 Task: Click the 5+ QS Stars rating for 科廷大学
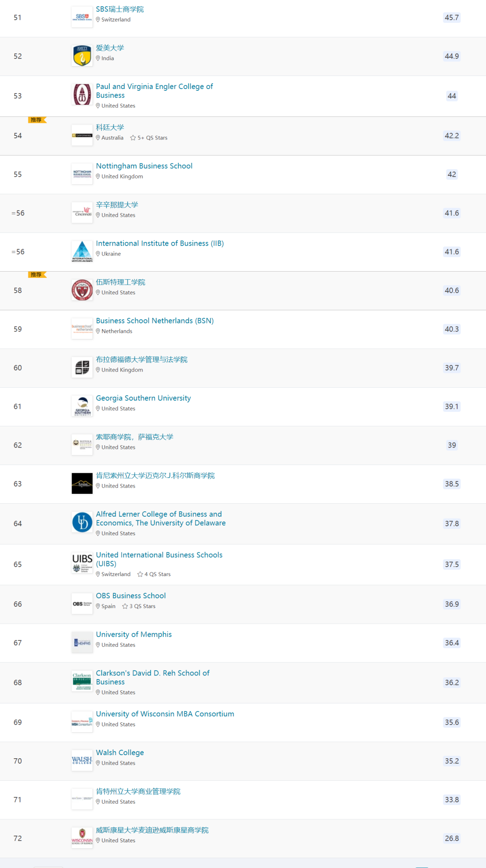coord(149,138)
